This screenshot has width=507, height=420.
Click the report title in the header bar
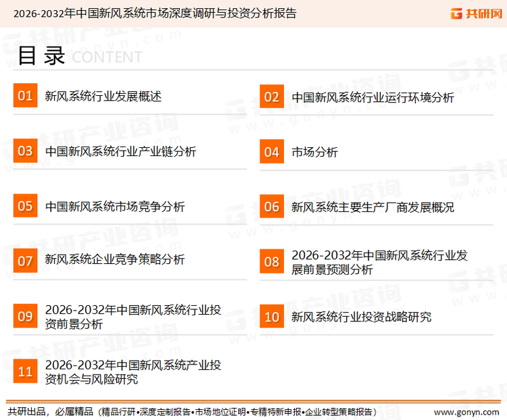[x=155, y=14]
